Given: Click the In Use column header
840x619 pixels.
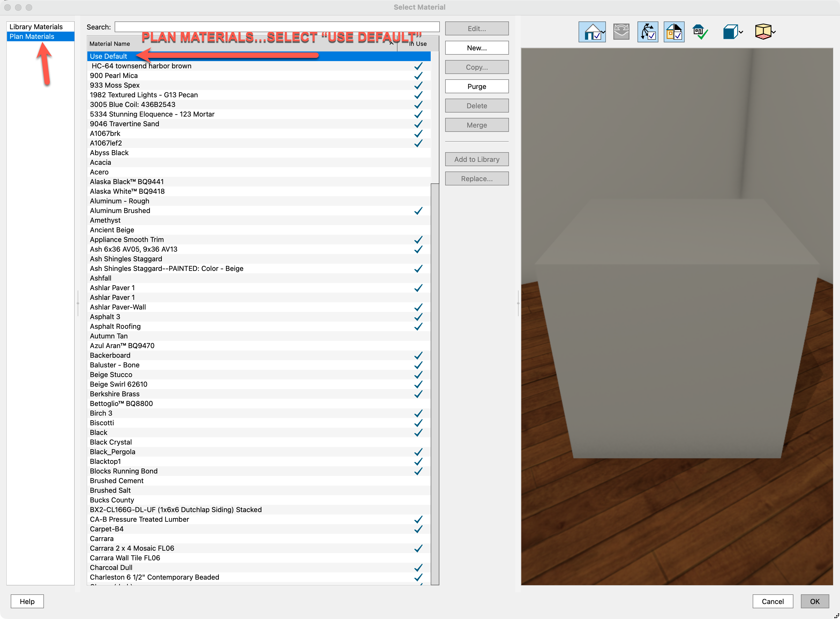Looking at the screenshot, I should [x=418, y=43].
